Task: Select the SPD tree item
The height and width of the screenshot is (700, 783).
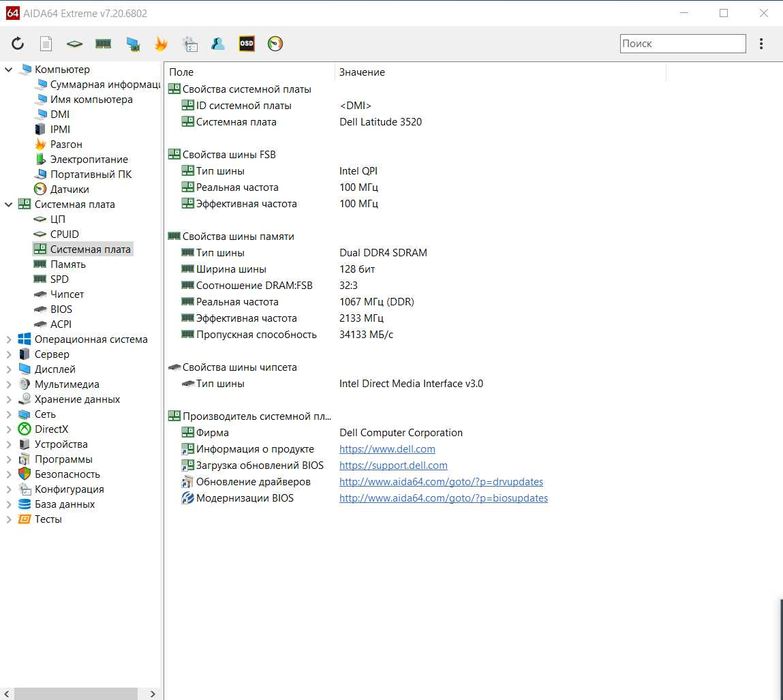Action: (51, 279)
